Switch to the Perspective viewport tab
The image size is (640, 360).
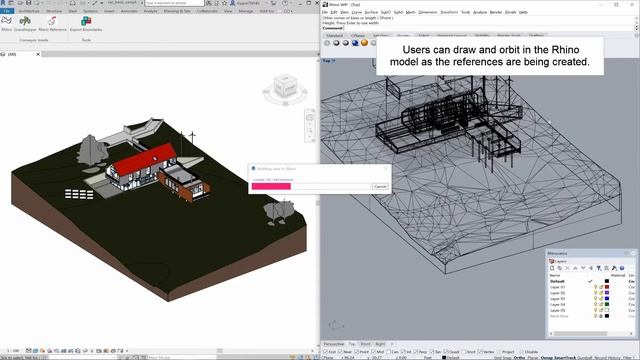point(334,344)
